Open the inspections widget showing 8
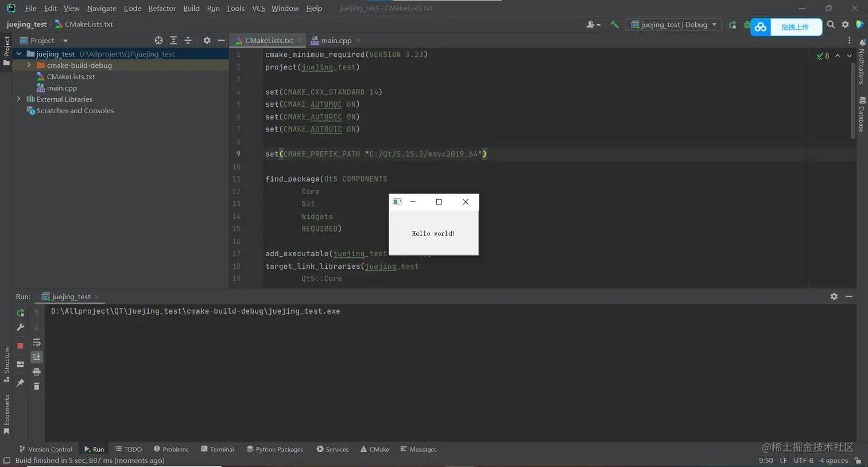 (823, 56)
